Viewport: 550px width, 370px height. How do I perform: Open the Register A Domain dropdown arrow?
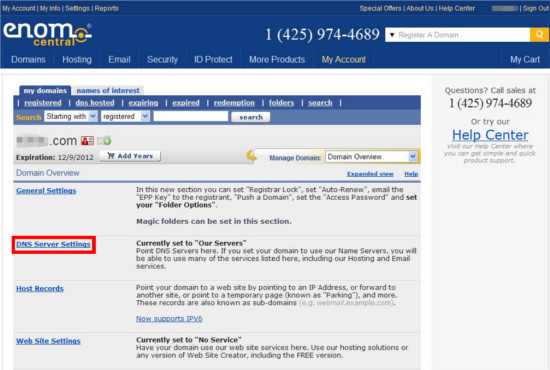tap(392, 35)
